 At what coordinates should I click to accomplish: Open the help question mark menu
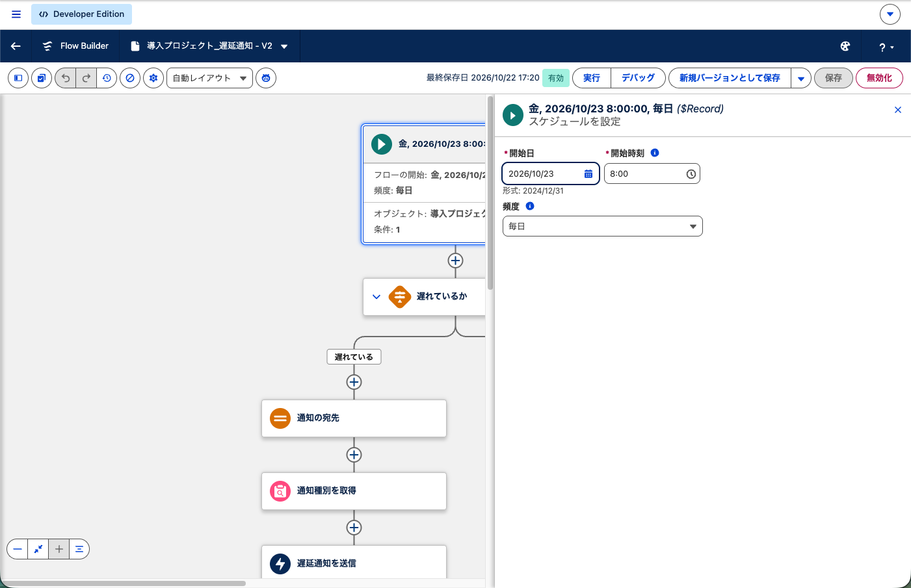[886, 47]
